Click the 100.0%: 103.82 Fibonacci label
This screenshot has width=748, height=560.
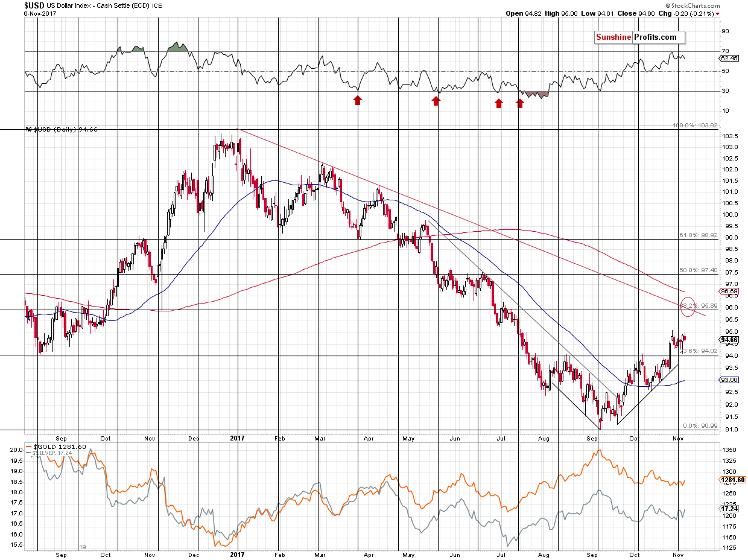695,126
